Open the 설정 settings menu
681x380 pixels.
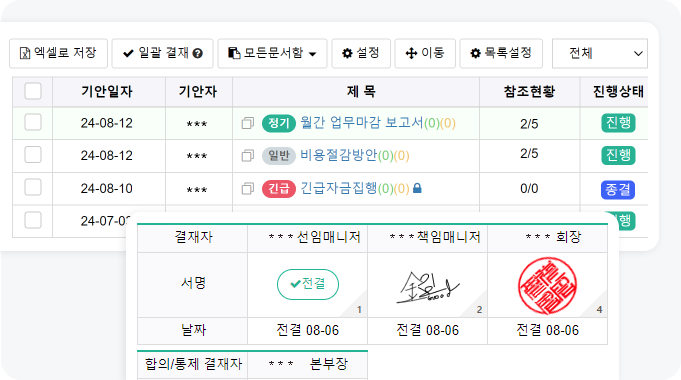pyautogui.click(x=361, y=53)
